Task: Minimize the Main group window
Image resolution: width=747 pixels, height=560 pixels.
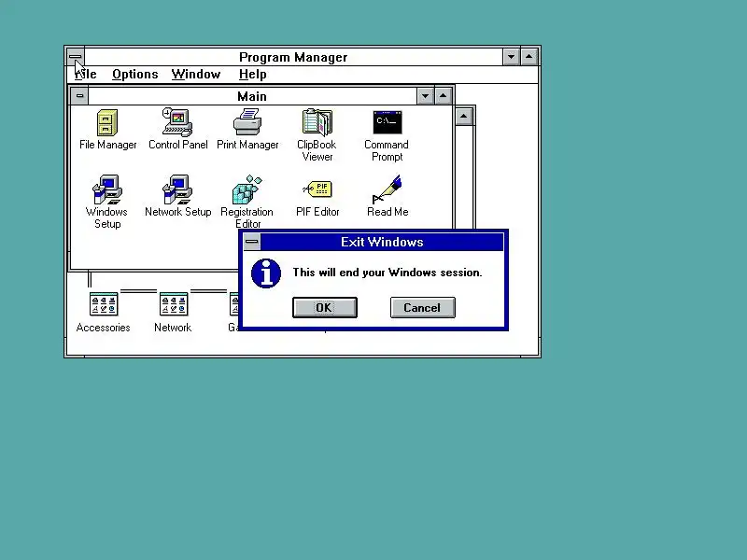Action: point(425,96)
